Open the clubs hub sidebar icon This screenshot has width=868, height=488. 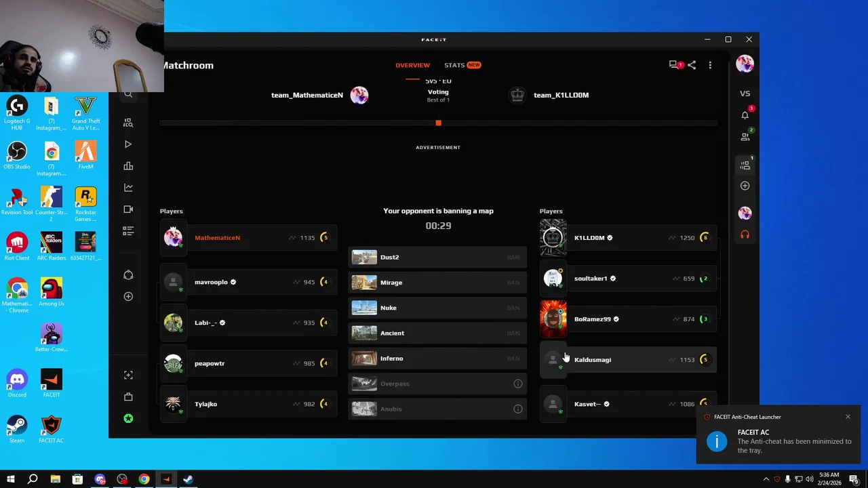[x=128, y=274]
